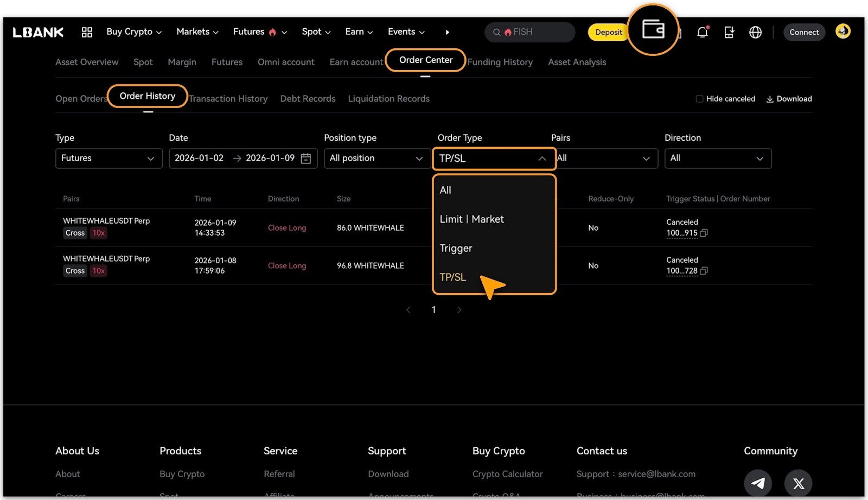
Task: Open the notifications bell icon
Action: 703,32
